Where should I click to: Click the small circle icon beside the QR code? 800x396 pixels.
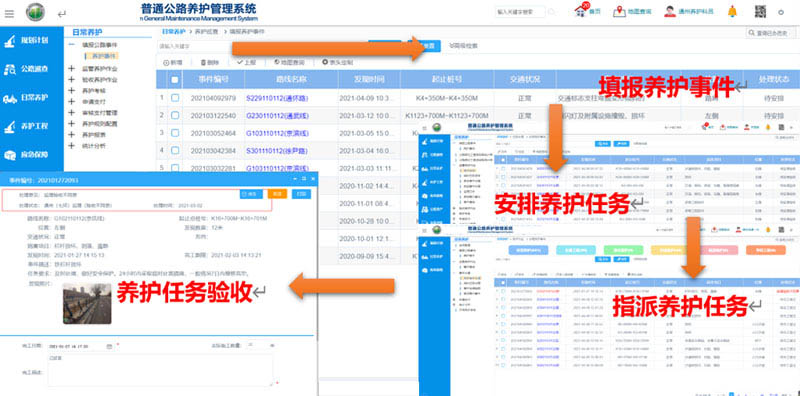coord(781,12)
